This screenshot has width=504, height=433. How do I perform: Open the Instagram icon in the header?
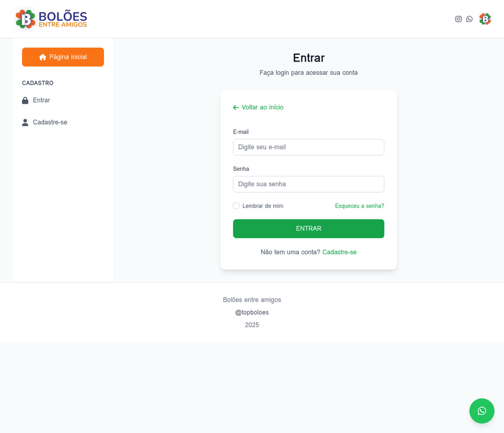point(458,19)
